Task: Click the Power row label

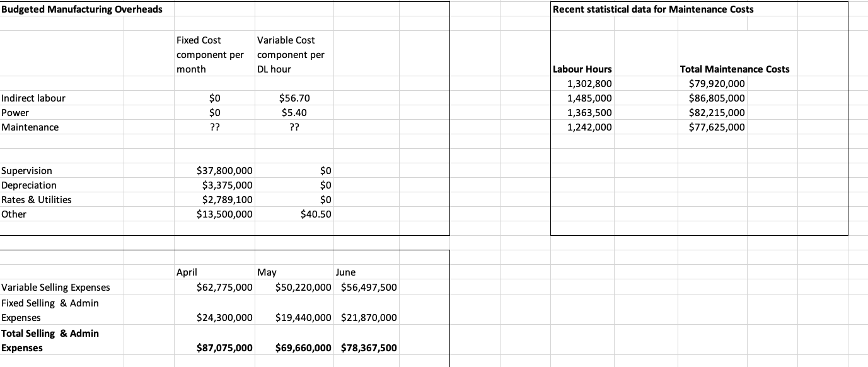Action: click(x=14, y=113)
